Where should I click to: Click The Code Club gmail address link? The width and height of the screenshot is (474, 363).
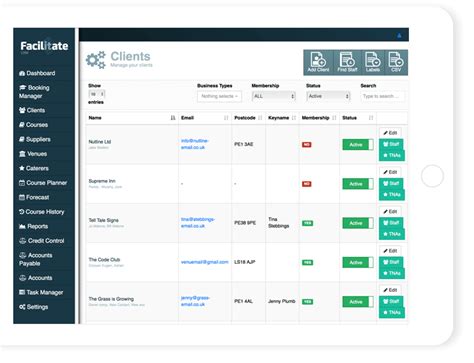point(205,262)
